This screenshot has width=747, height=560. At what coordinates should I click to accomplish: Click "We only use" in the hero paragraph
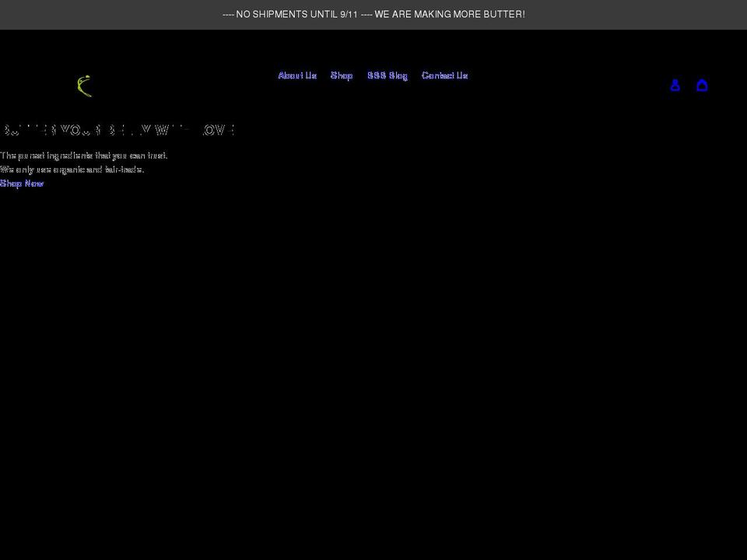(x=25, y=170)
